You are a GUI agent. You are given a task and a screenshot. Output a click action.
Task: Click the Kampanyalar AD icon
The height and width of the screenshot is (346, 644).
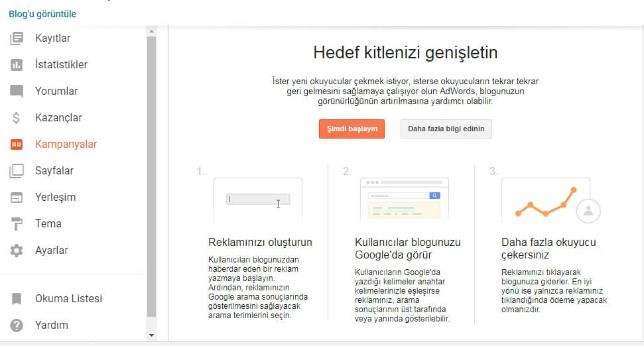(17, 144)
